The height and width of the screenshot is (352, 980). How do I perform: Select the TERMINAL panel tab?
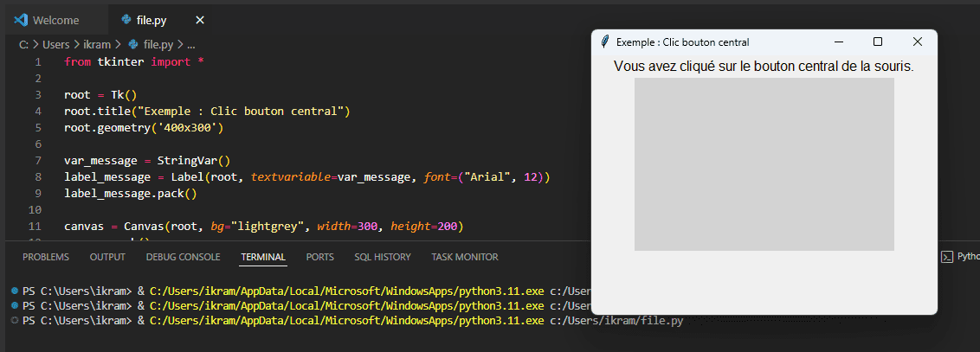click(263, 257)
